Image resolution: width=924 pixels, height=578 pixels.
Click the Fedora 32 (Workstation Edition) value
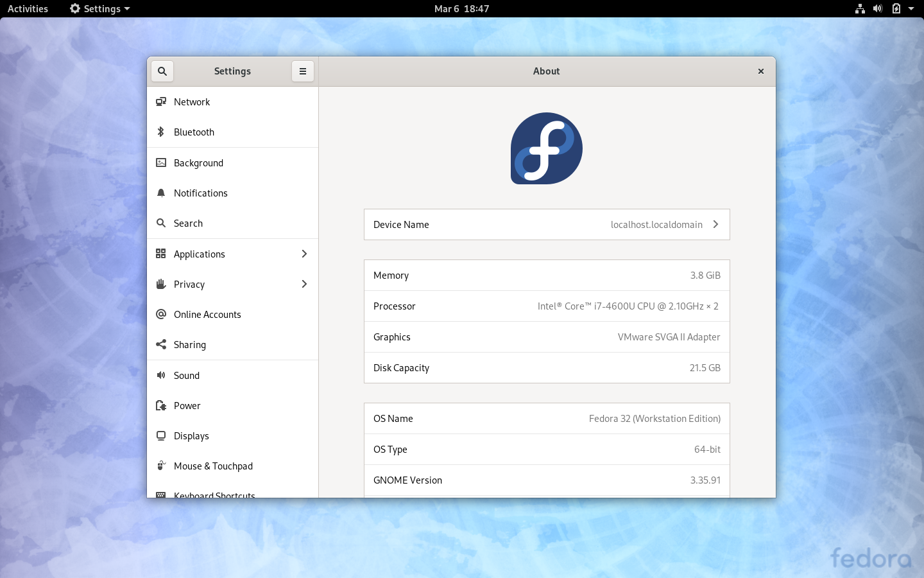pyautogui.click(x=654, y=419)
